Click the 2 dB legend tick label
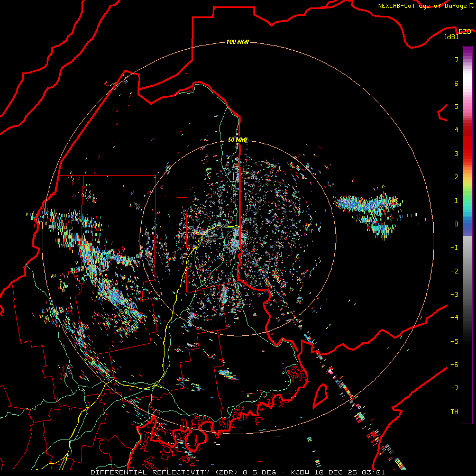This screenshot has width=476, height=476. [456, 177]
